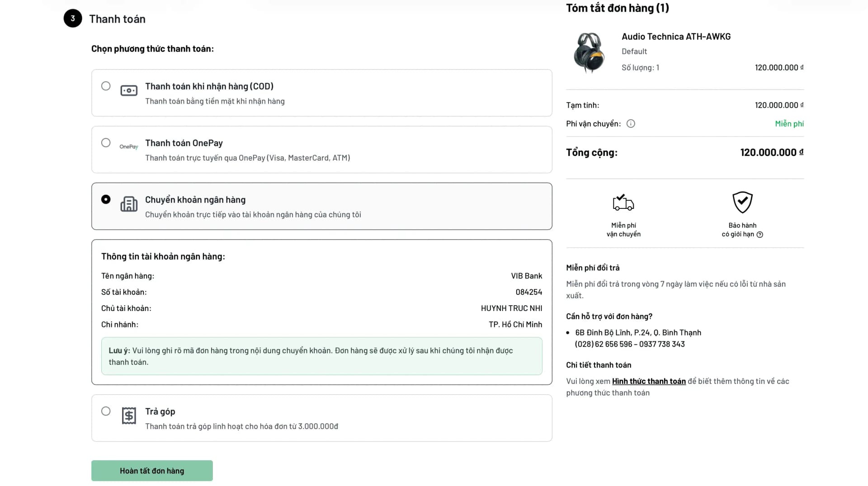
Task: Click the shipping fee info icon
Action: coord(631,123)
